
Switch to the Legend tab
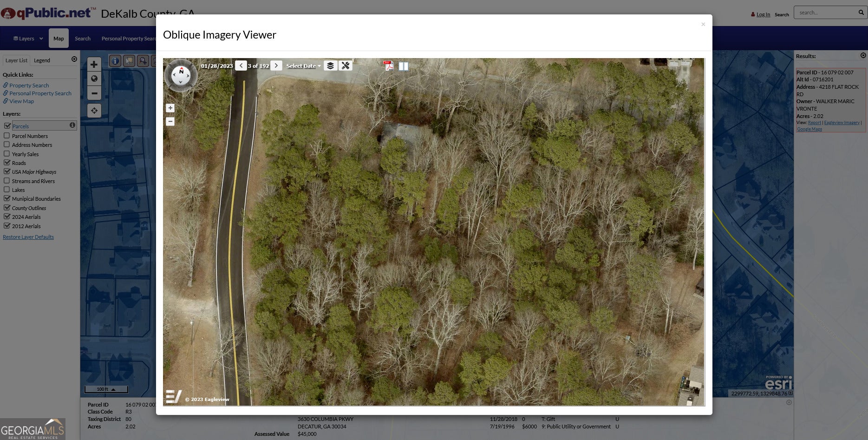42,60
